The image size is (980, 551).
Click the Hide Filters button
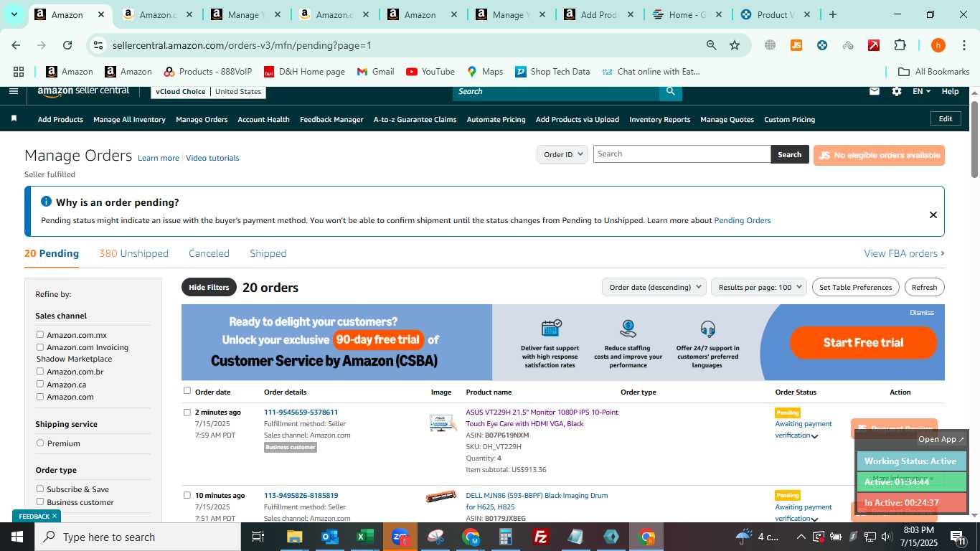click(209, 287)
